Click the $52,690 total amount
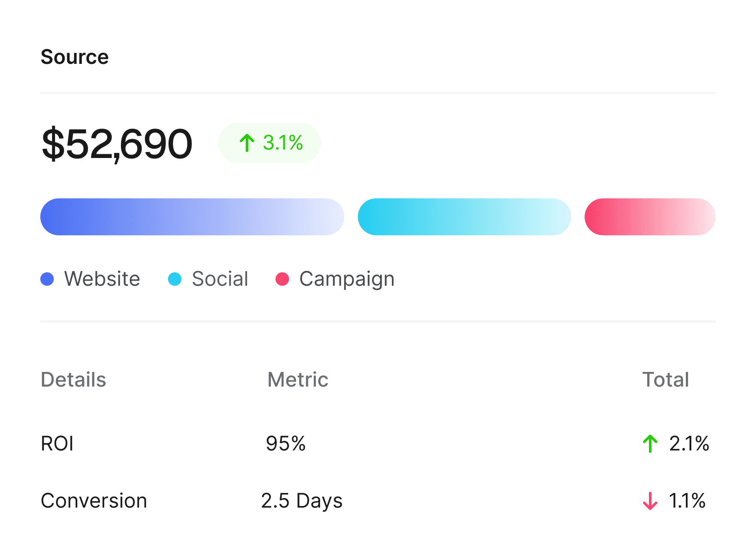This screenshot has height=553, width=756. [117, 145]
